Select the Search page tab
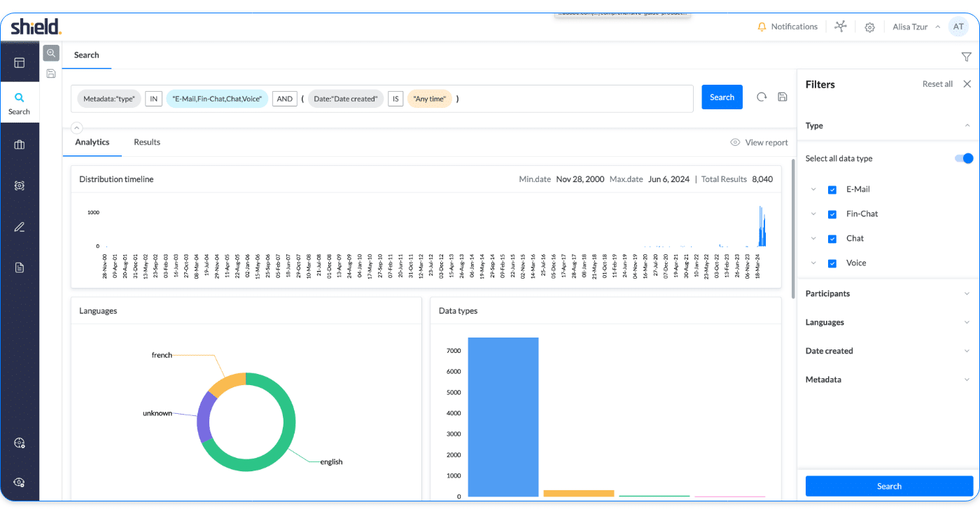 coord(87,55)
